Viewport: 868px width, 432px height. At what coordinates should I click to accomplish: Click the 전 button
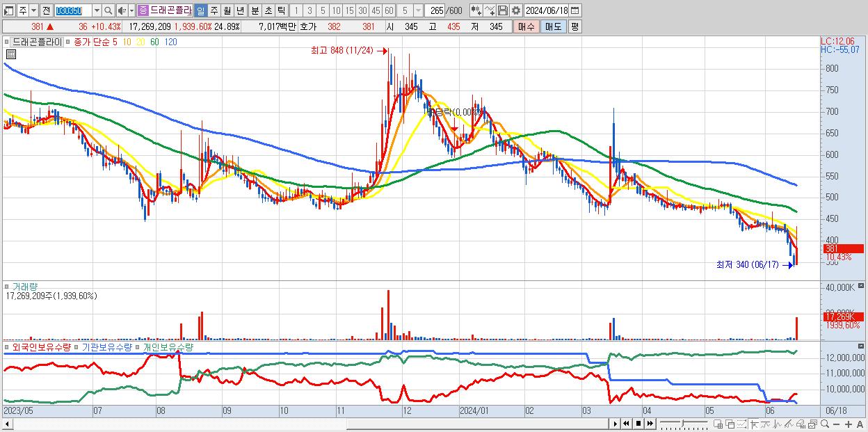(x=46, y=10)
